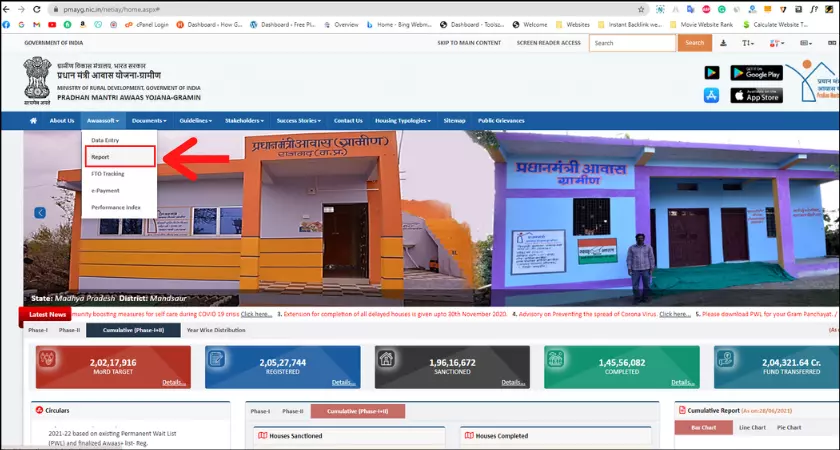840x450 pixels.
Task: Click the Completed card icon
Action: (x=556, y=358)
